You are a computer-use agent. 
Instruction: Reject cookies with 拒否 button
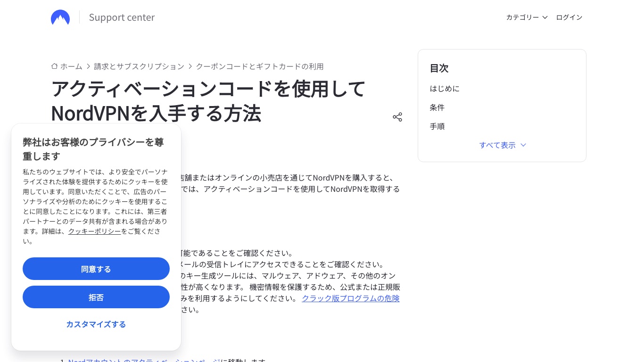pyautogui.click(x=96, y=297)
